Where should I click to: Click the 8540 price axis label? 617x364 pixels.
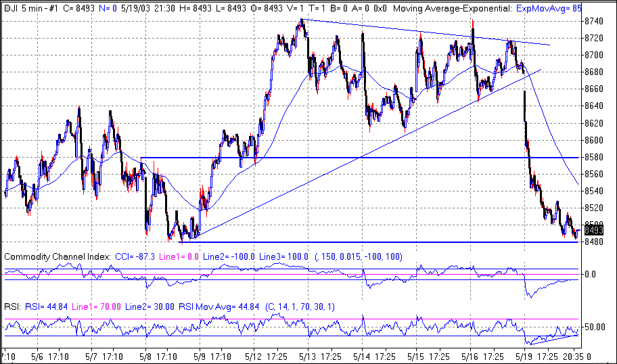click(x=594, y=191)
